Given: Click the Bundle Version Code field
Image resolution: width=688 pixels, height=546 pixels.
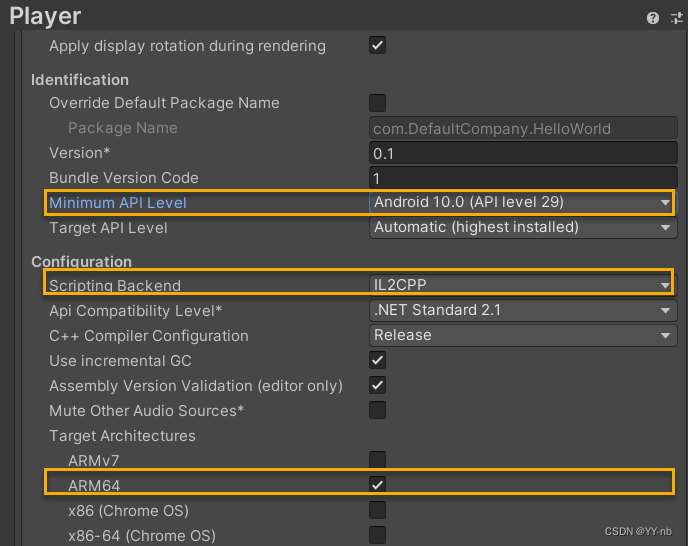Looking at the screenshot, I should tap(522, 178).
